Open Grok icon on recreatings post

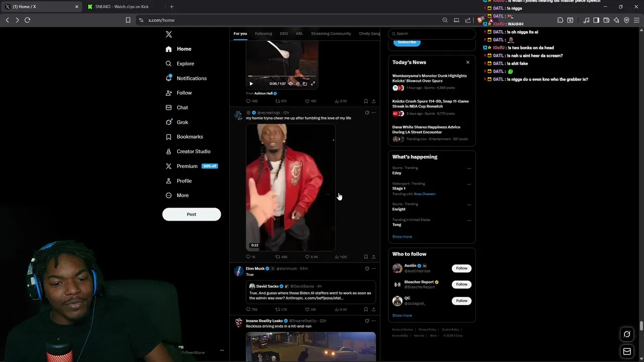pos(367,113)
